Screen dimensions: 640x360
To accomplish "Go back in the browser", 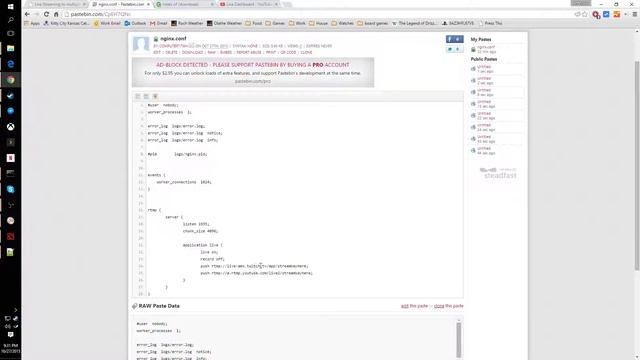I will (x=27, y=14).
